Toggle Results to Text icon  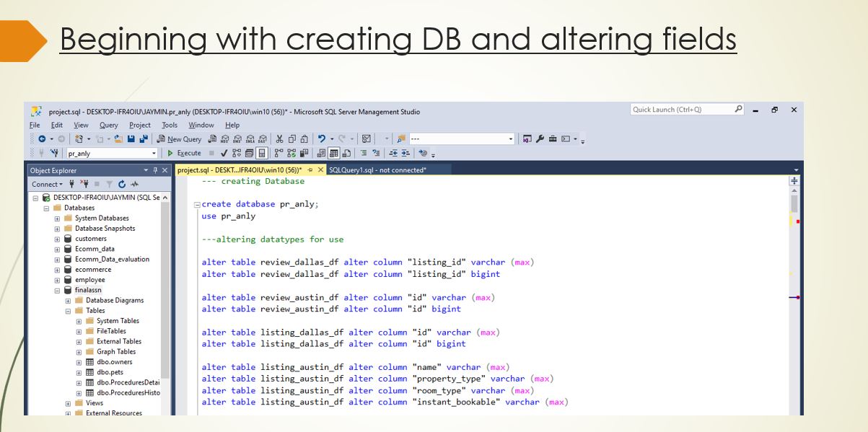pyautogui.click(x=321, y=153)
